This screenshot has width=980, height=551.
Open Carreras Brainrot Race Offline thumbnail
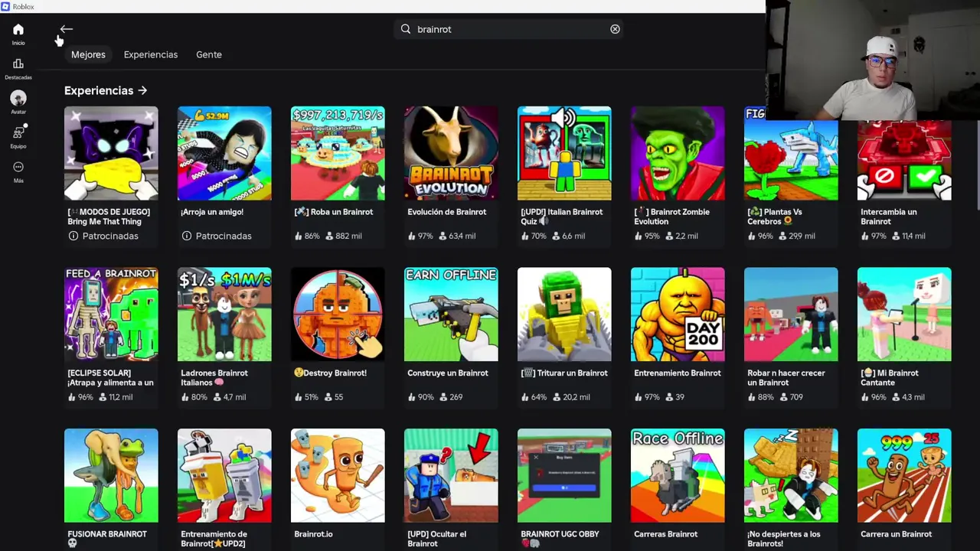tap(678, 475)
